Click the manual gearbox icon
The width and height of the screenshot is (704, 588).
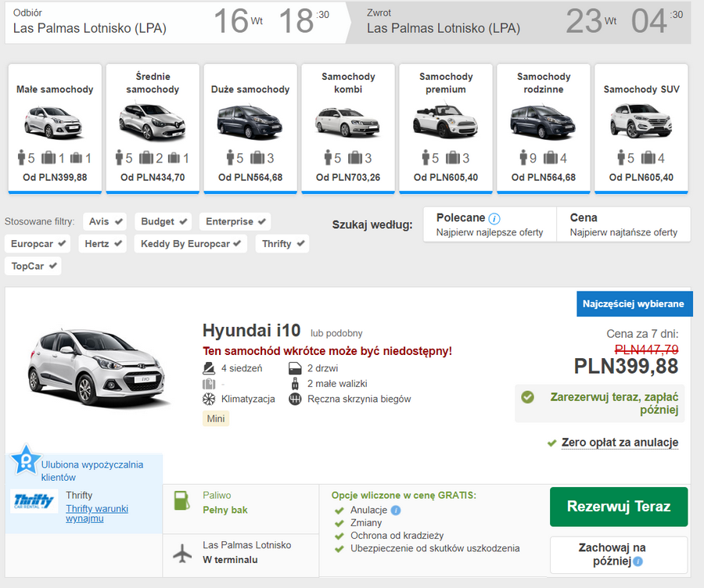pyautogui.click(x=295, y=399)
